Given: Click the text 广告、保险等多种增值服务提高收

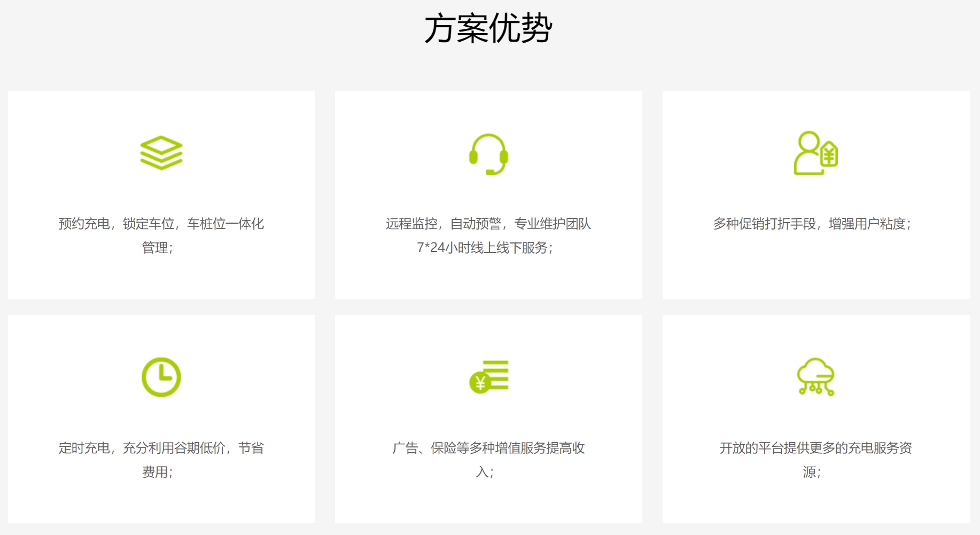Looking at the screenshot, I should (488, 448).
